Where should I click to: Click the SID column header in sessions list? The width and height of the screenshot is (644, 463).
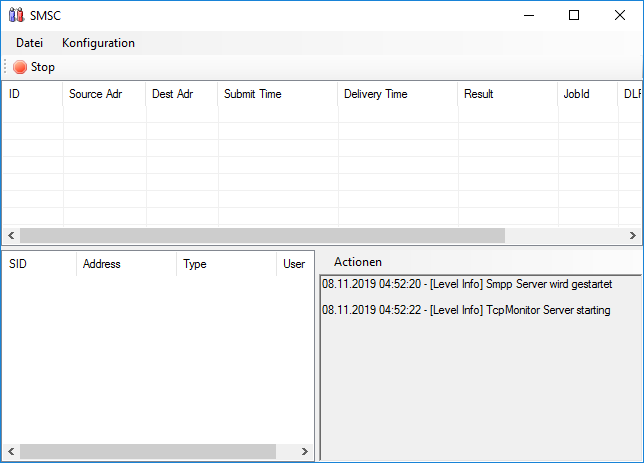coord(36,264)
